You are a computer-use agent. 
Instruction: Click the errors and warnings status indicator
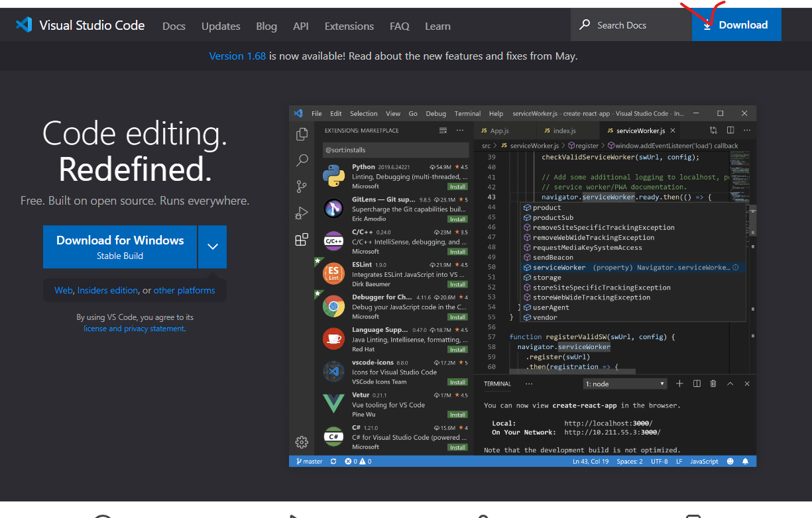coord(358,461)
